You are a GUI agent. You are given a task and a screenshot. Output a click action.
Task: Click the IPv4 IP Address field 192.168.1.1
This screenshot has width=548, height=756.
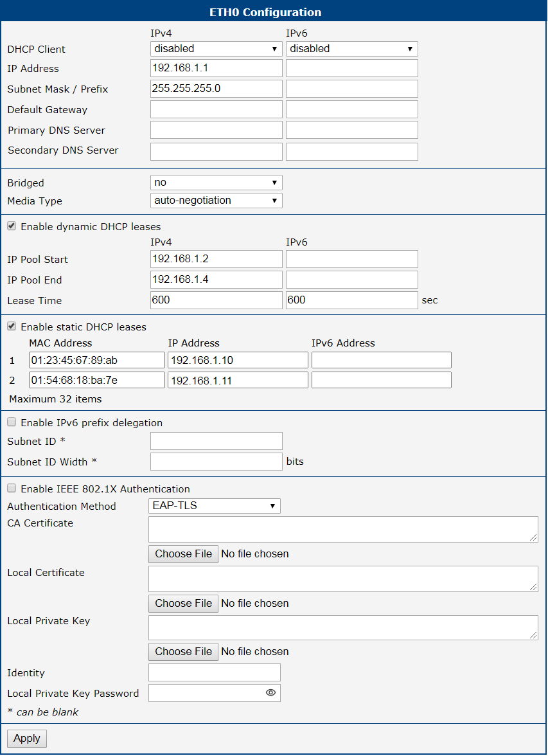pos(217,68)
